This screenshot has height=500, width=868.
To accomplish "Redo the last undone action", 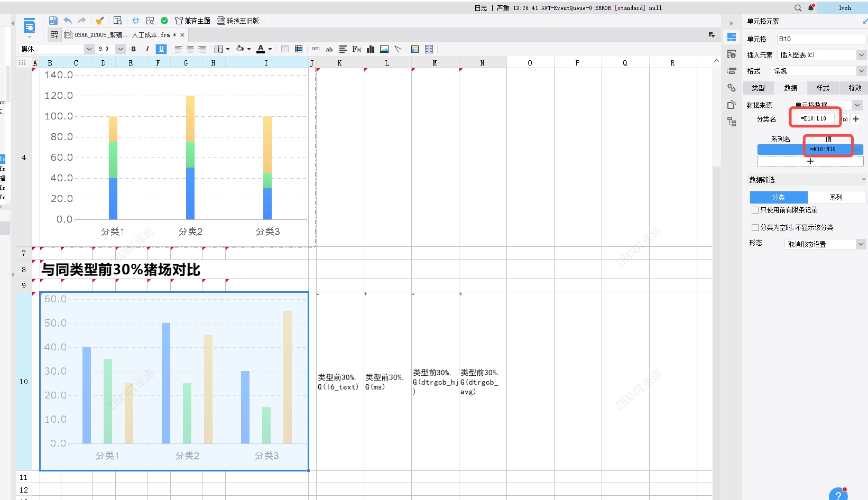I will coord(81,21).
